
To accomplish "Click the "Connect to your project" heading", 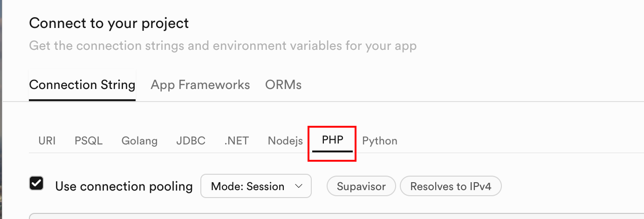I will coord(109,23).
